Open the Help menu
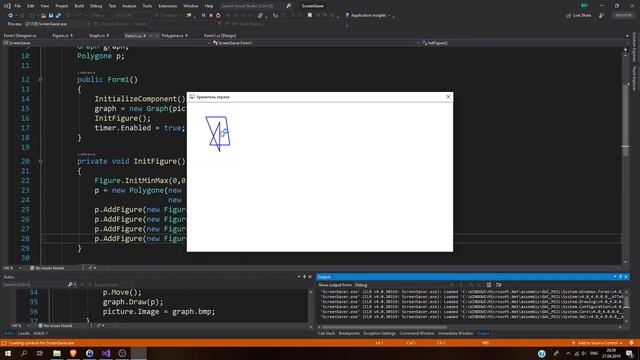640x360 pixels. (x=209, y=6)
